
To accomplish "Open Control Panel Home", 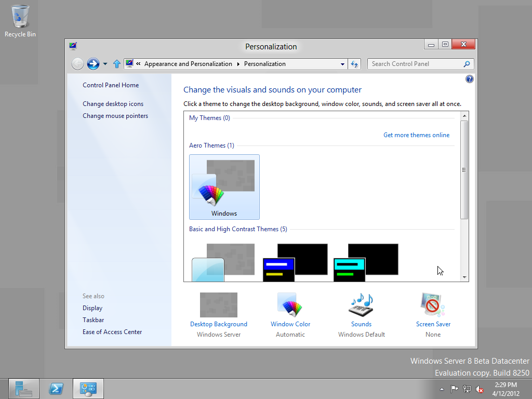I will pyautogui.click(x=111, y=85).
